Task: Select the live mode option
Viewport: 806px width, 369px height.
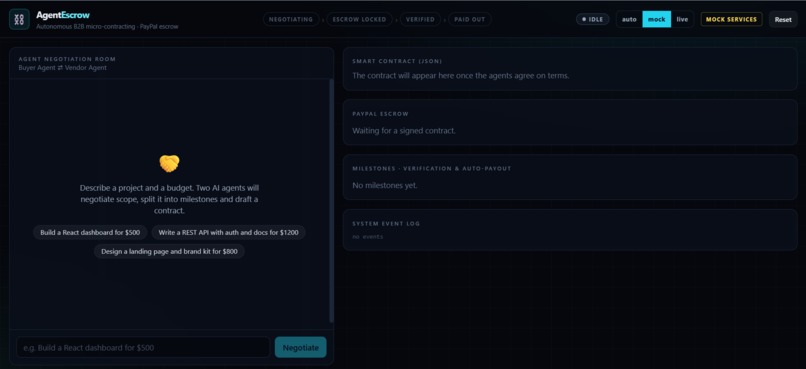Action: pyautogui.click(x=682, y=20)
